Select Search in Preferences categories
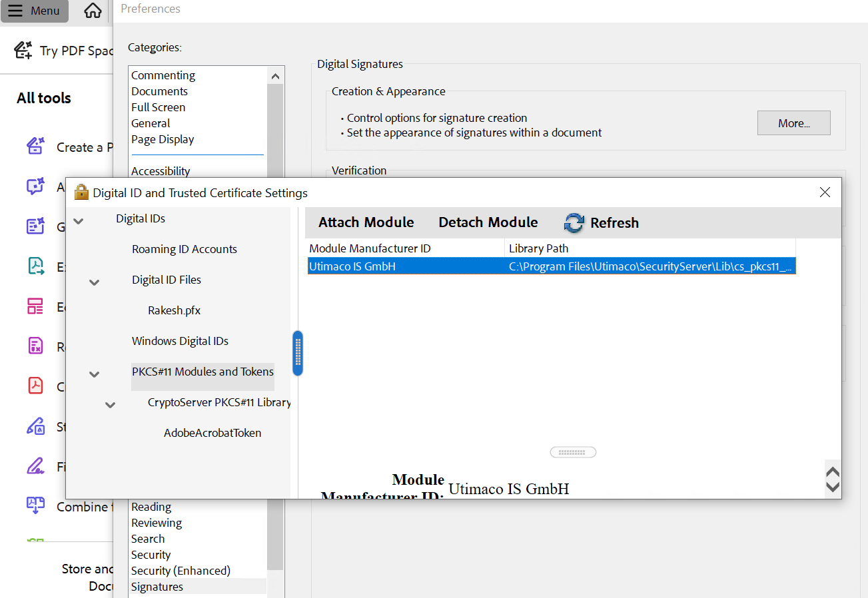The width and height of the screenshot is (868, 598). tap(148, 539)
